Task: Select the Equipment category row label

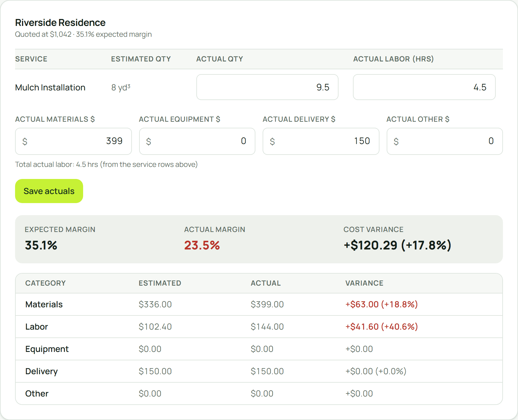Action: (x=47, y=349)
